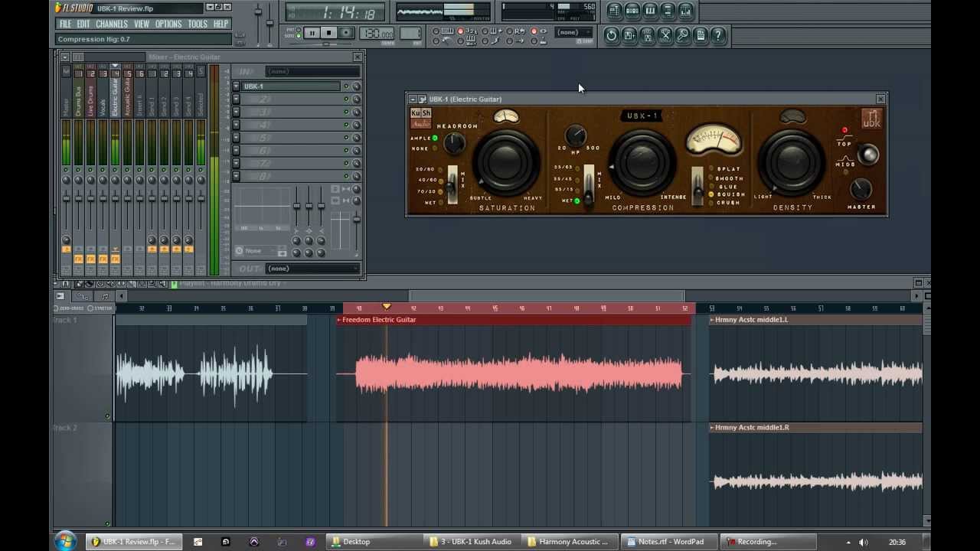Click the Windows Start orb
This screenshot has width=980, height=551.
point(65,541)
